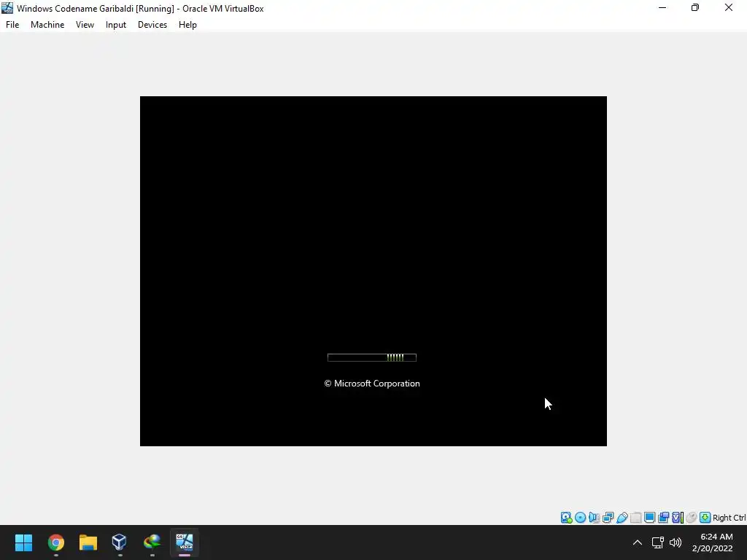The height and width of the screenshot is (560, 747).
Task: Open VirtualBox Manager from taskbar
Action: (x=120, y=542)
